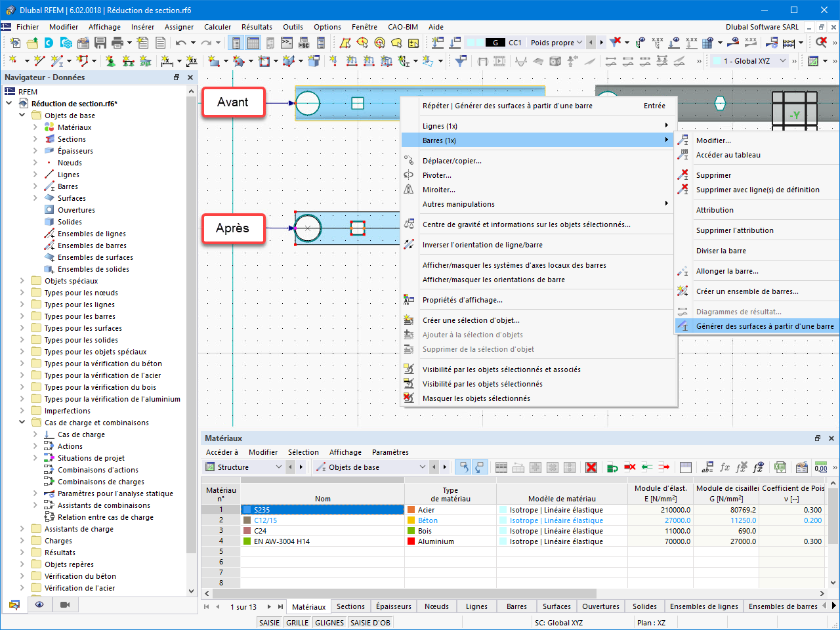The image size is (840, 630).
Task: Click the blue color swatch of S235
Action: [x=247, y=510]
